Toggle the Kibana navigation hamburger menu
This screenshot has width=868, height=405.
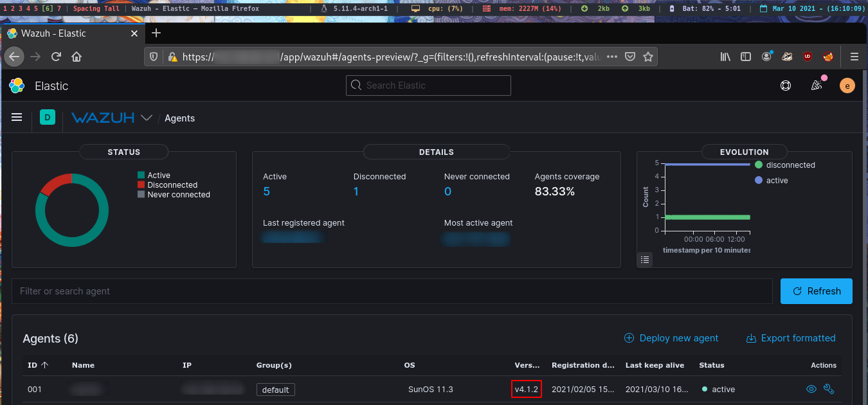click(x=17, y=117)
